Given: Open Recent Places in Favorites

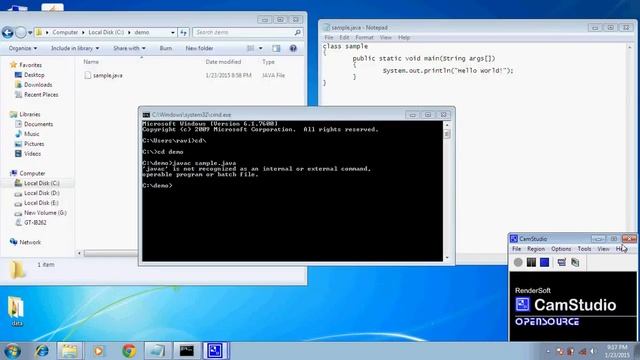Looking at the screenshot, I should pos(41,94).
